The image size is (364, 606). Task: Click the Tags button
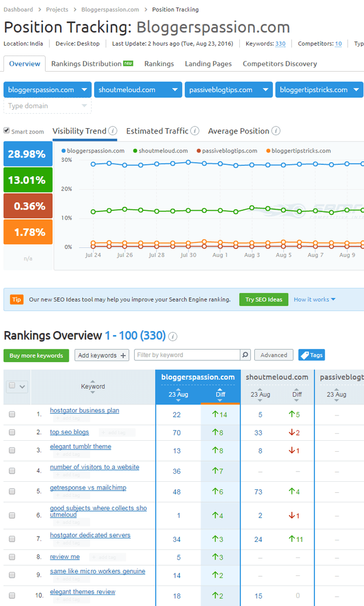[x=311, y=355]
